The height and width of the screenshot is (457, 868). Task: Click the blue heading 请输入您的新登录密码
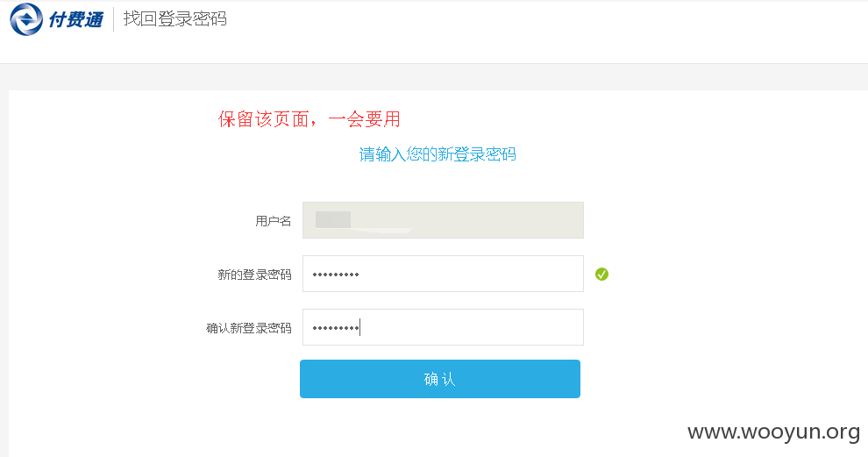pyautogui.click(x=438, y=154)
